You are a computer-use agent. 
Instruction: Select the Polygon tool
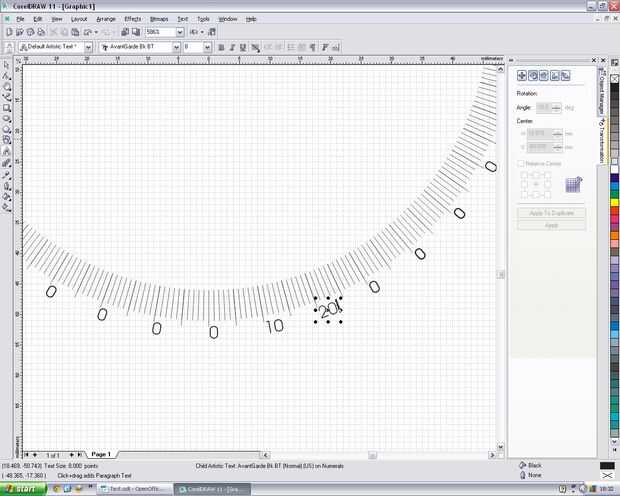pos(6,129)
